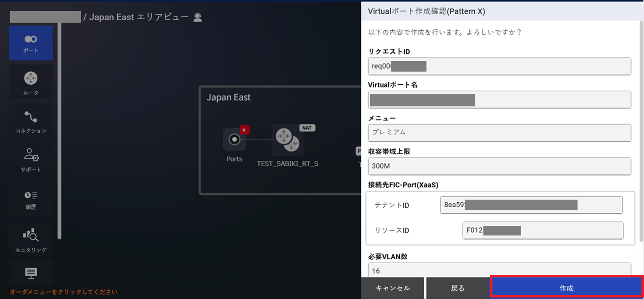Click the リクエストID input field

499,66
